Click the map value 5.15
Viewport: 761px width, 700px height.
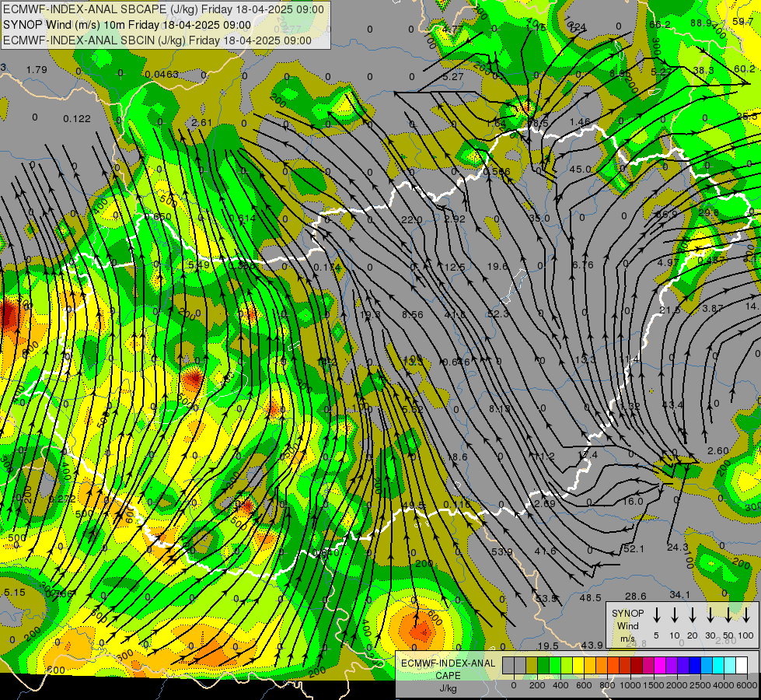14,592
